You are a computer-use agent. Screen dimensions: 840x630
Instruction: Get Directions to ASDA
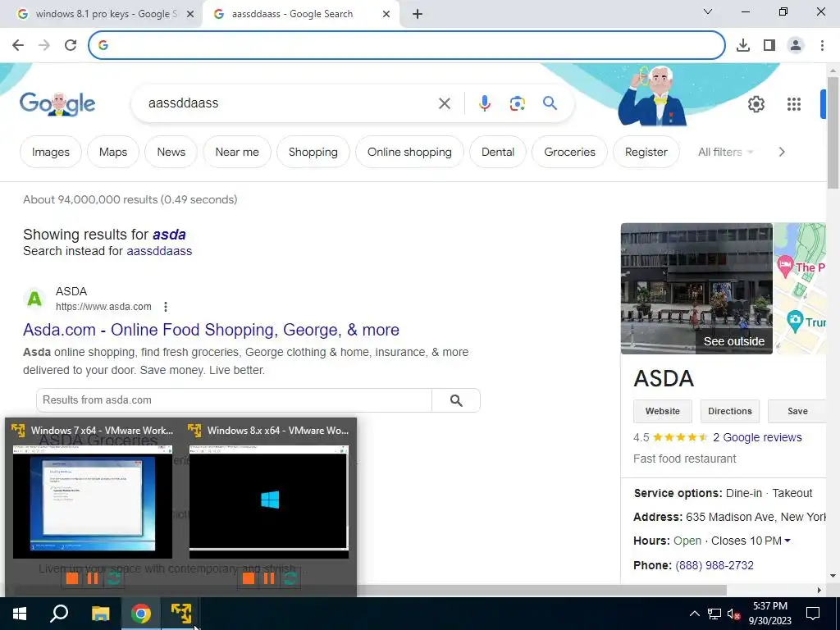click(729, 412)
